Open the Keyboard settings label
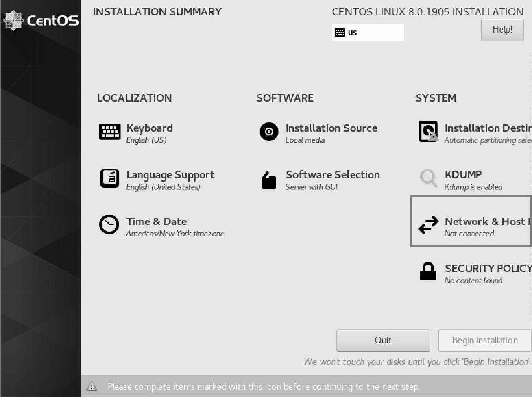This screenshot has width=532, height=397. 150,128
